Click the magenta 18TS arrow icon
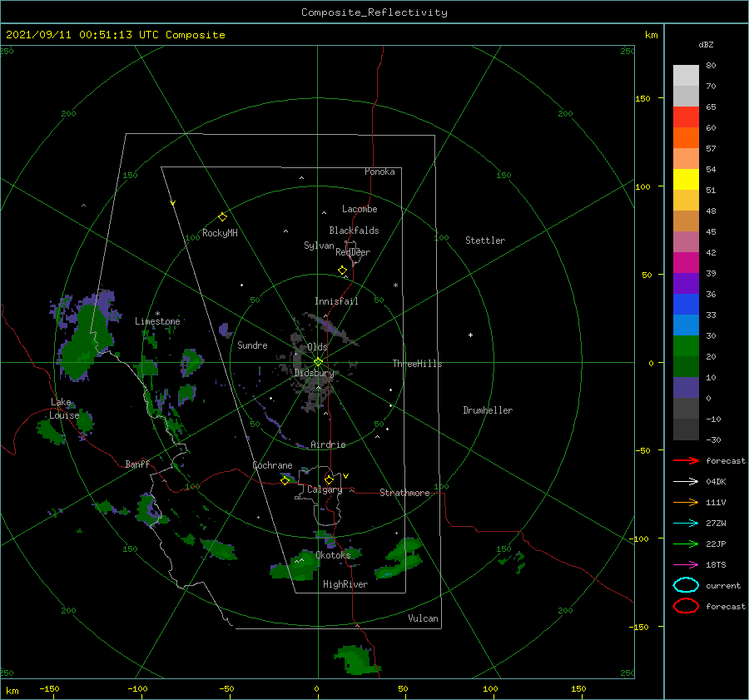Screen dimensions: 749x700 686,565
